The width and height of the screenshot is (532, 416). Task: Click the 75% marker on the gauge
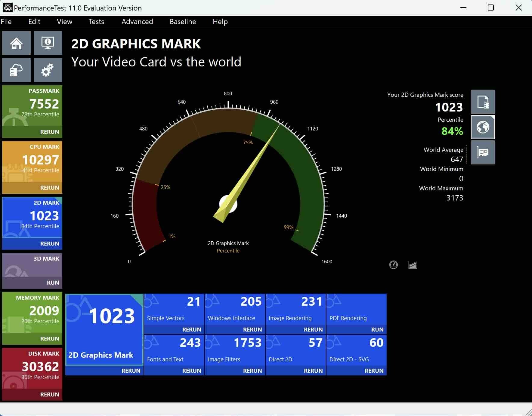click(x=248, y=142)
